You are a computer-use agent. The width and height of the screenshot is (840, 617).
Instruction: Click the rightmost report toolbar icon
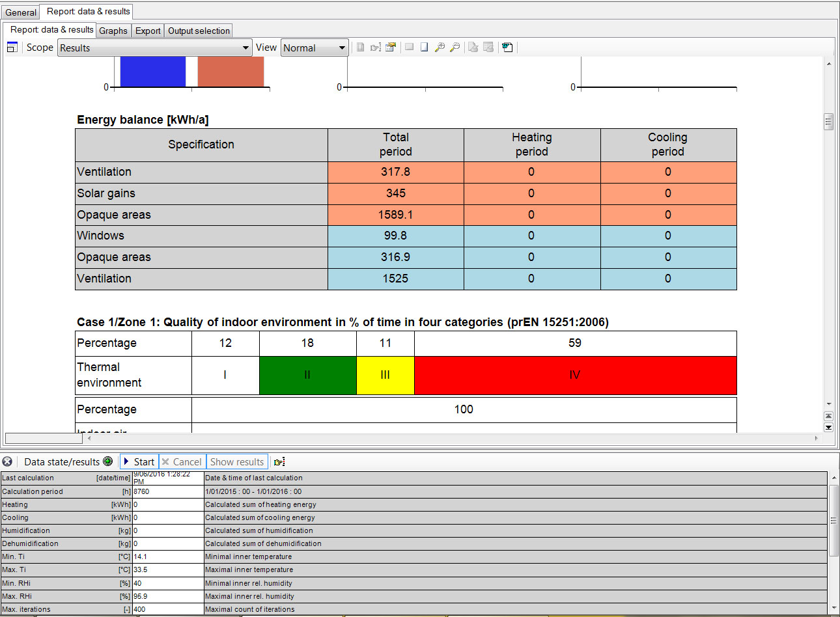tap(508, 48)
